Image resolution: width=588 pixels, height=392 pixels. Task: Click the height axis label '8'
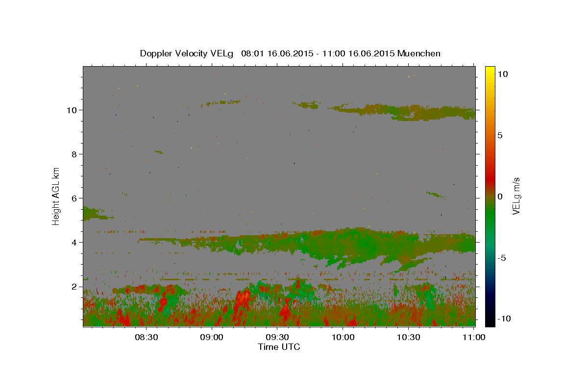point(74,154)
